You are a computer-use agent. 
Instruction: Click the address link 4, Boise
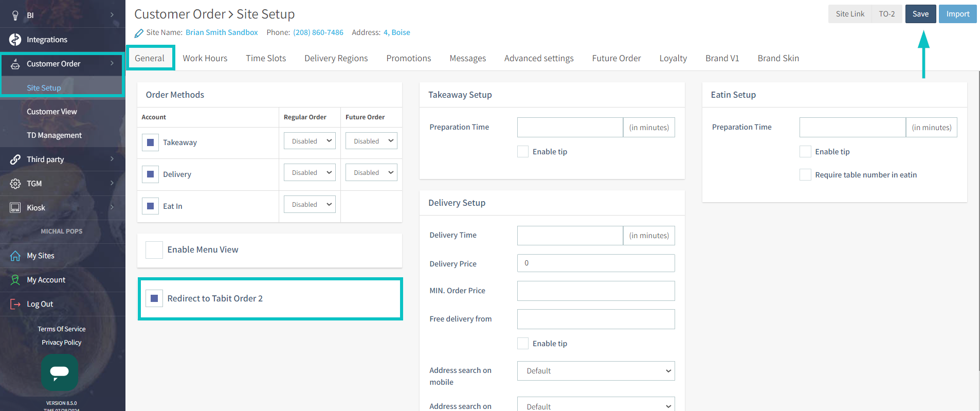coord(397,32)
